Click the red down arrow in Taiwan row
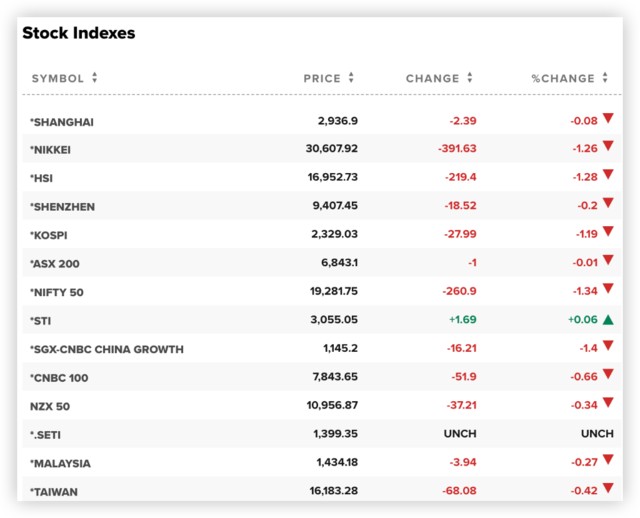Screen dimensions: 640x518 (x=607, y=490)
